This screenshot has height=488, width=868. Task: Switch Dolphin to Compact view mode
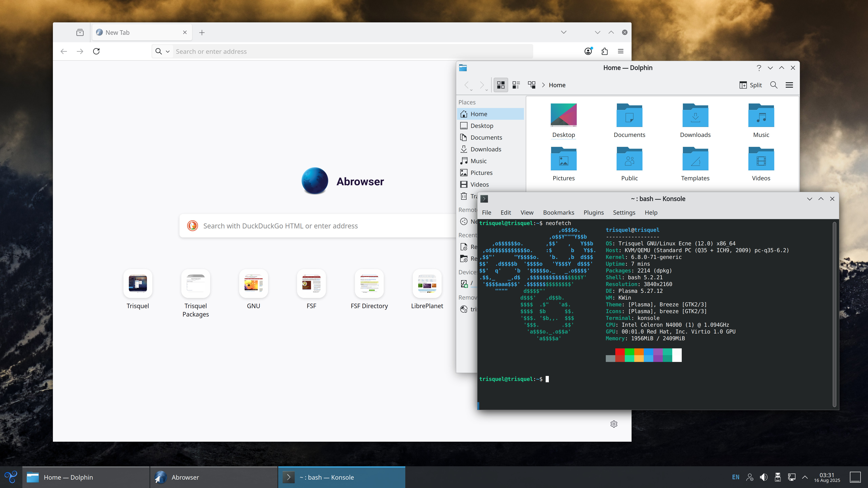[516, 85]
